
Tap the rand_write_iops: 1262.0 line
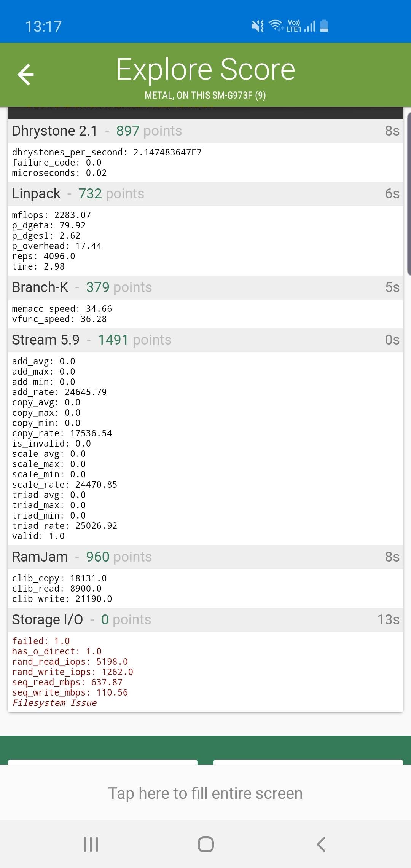click(x=73, y=672)
